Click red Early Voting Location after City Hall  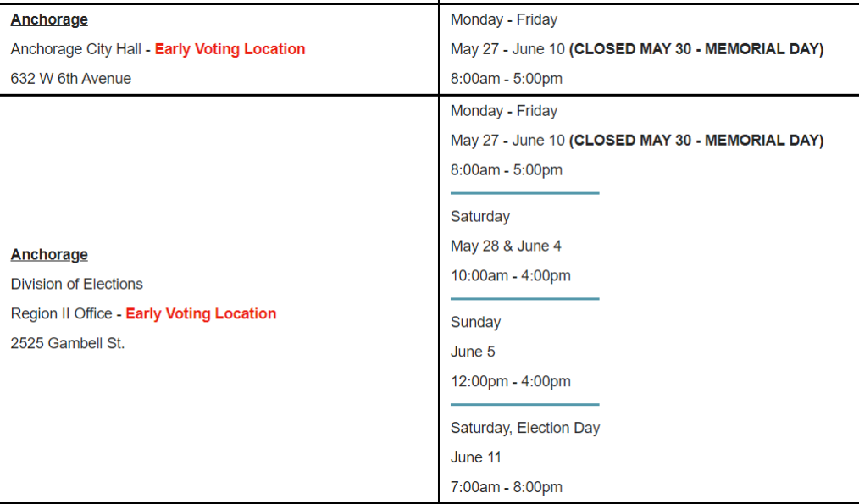[x=230, y=49]
